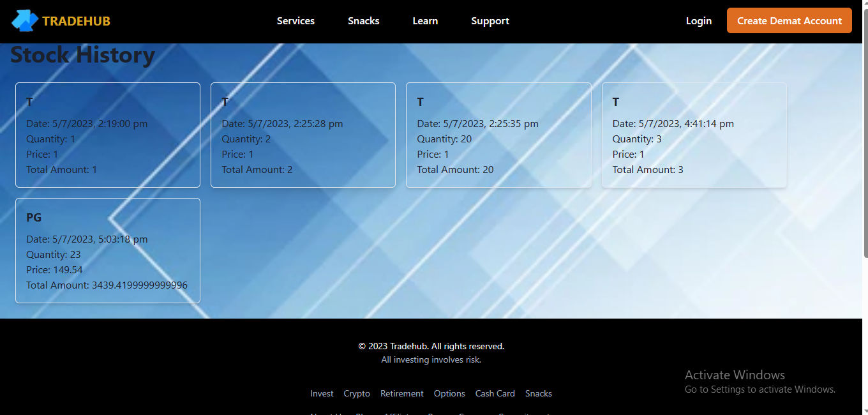Open the Cash Card footer link
This screenshot has height=415, width=868.
(x=495, y=393)
